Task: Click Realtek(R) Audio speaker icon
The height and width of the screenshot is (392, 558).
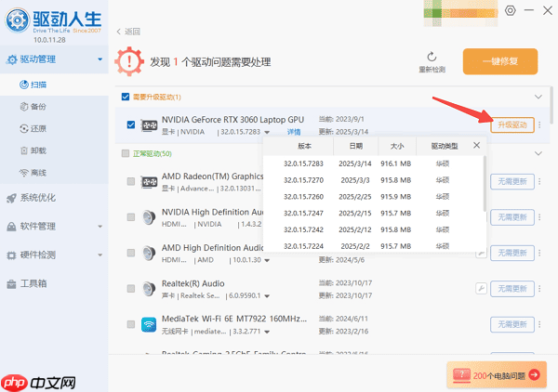Action: 149,289
